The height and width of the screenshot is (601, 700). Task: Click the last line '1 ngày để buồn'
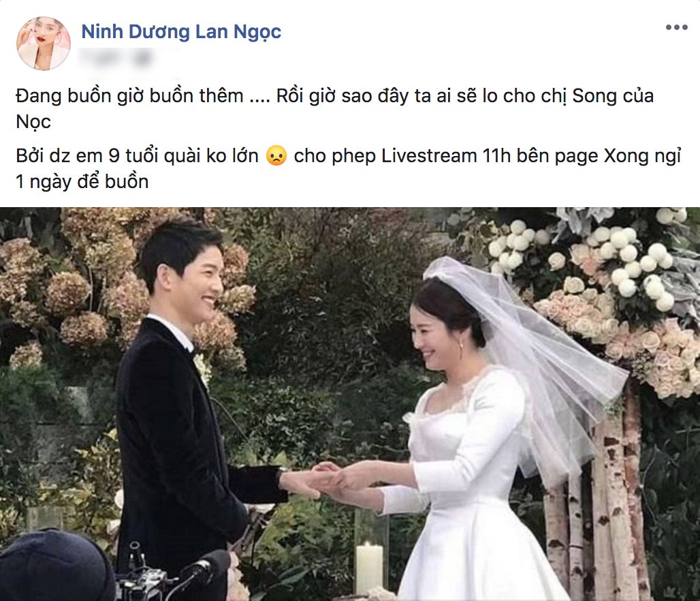[82, 181]
